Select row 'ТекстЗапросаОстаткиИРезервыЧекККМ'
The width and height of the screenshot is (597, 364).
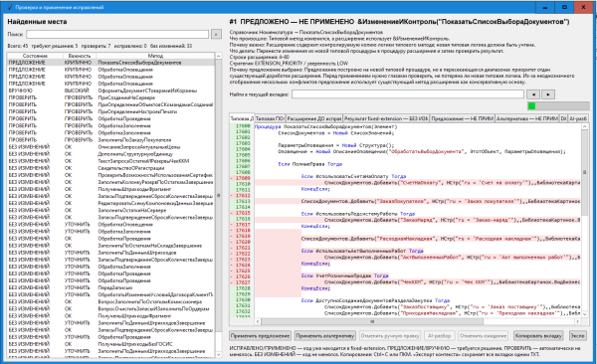[x=110, y=161]
